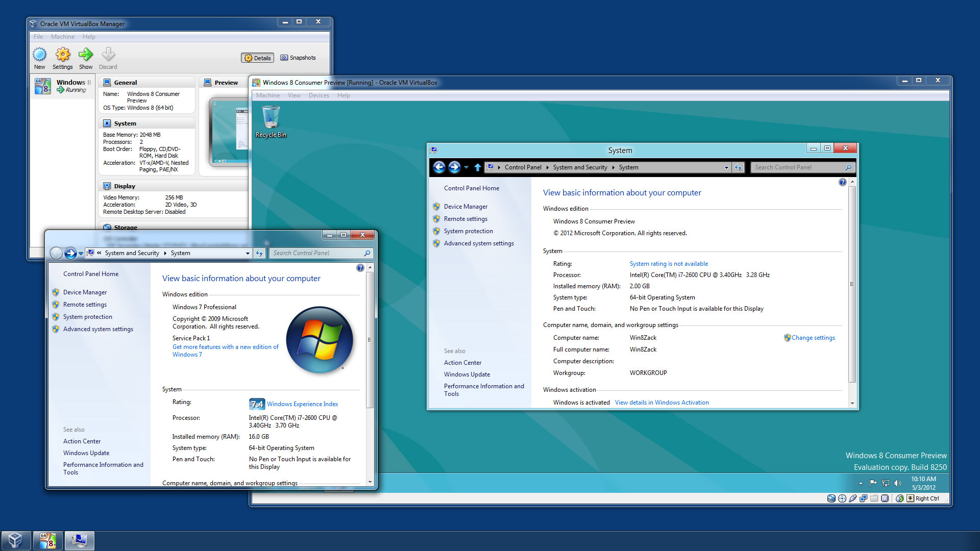The image size is (980, 551).
Task: Click the up arrow in Windows 8 System window
Action: point(477,167)
